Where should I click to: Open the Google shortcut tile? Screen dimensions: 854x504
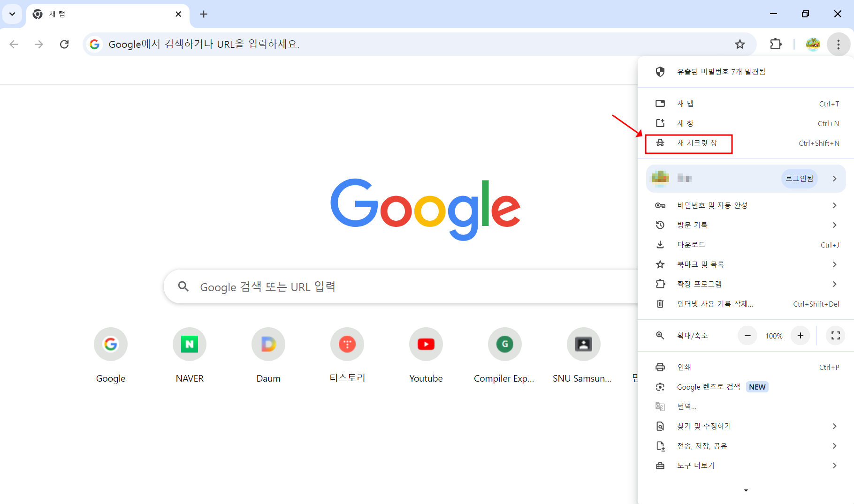(111, 355)
